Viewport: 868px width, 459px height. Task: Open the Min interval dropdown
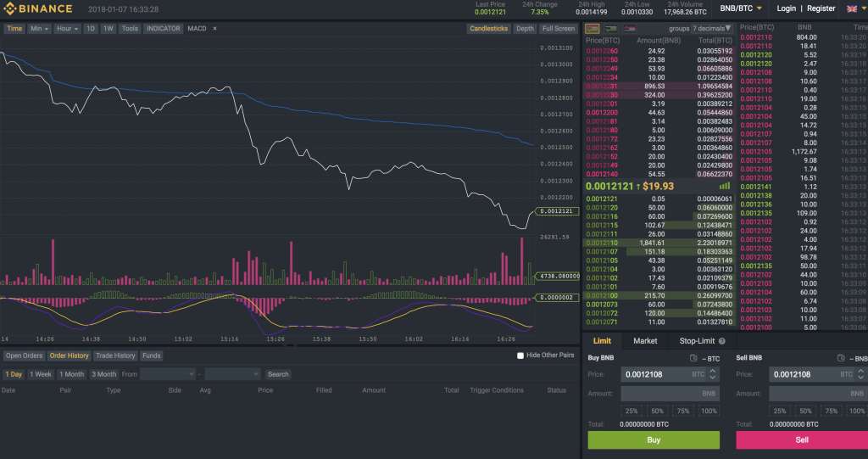(x=39, y=28)
